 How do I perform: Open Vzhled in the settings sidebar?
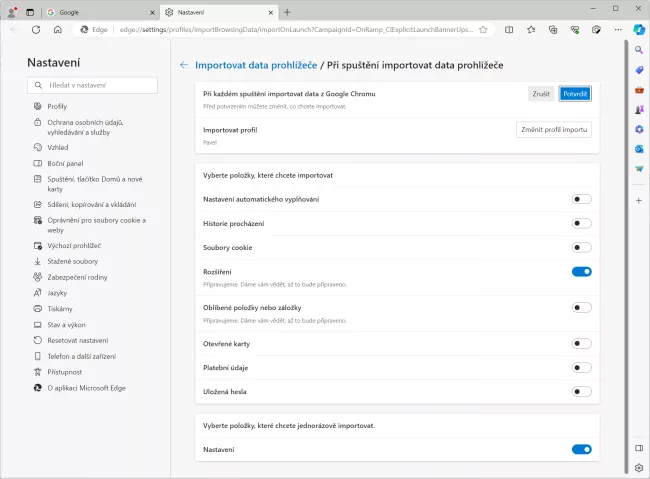pyautogui.click(x=58, y=147)
